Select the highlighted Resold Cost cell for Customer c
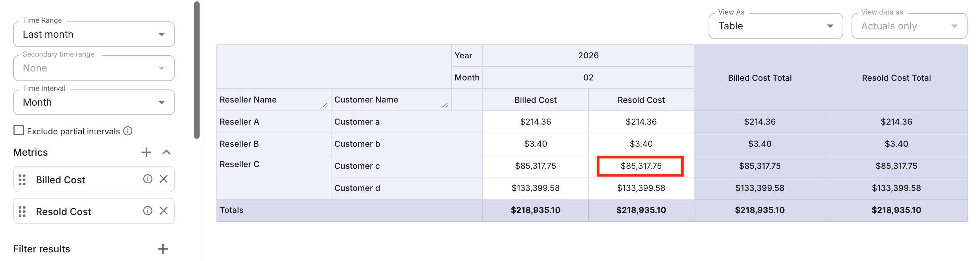 (641, 166)
